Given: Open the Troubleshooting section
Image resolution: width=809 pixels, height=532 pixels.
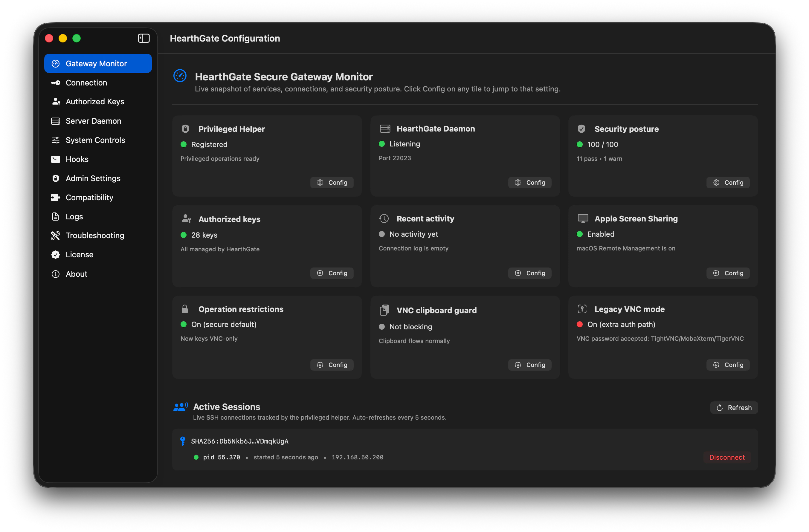Looking at the screenshot, I should point(98,236).
